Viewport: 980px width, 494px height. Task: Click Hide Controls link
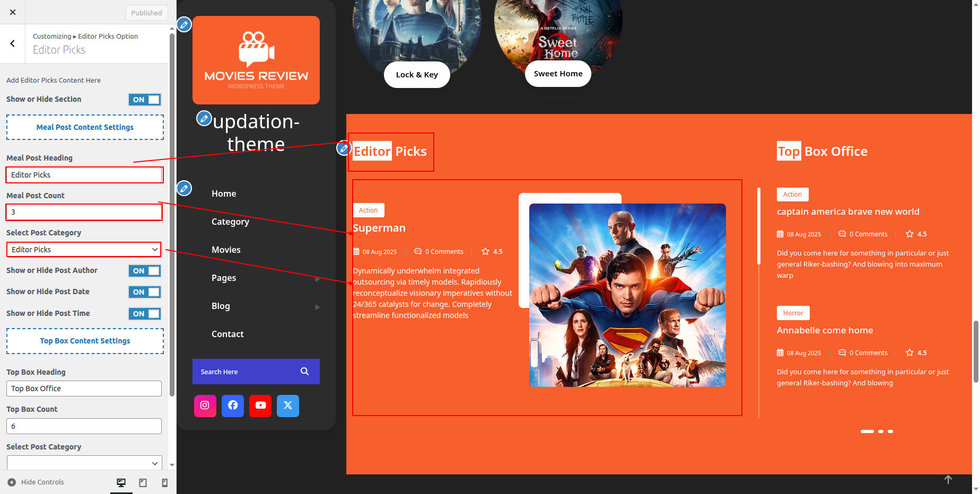pos(36,482)
